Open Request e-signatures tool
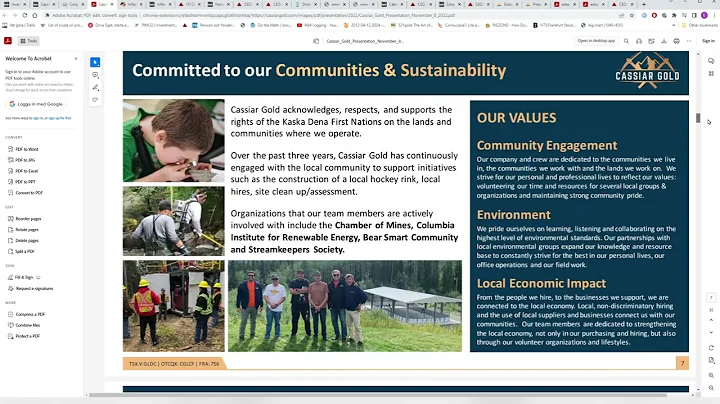The height and width of the screenshot is (404, 720). click(31, 288)
